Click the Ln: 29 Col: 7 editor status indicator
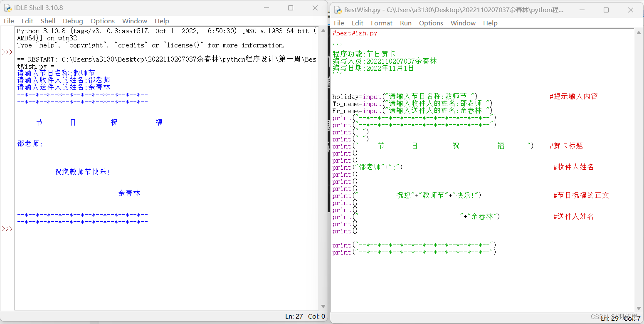Viewport: 644px width, 324px height. coord(619,318)
